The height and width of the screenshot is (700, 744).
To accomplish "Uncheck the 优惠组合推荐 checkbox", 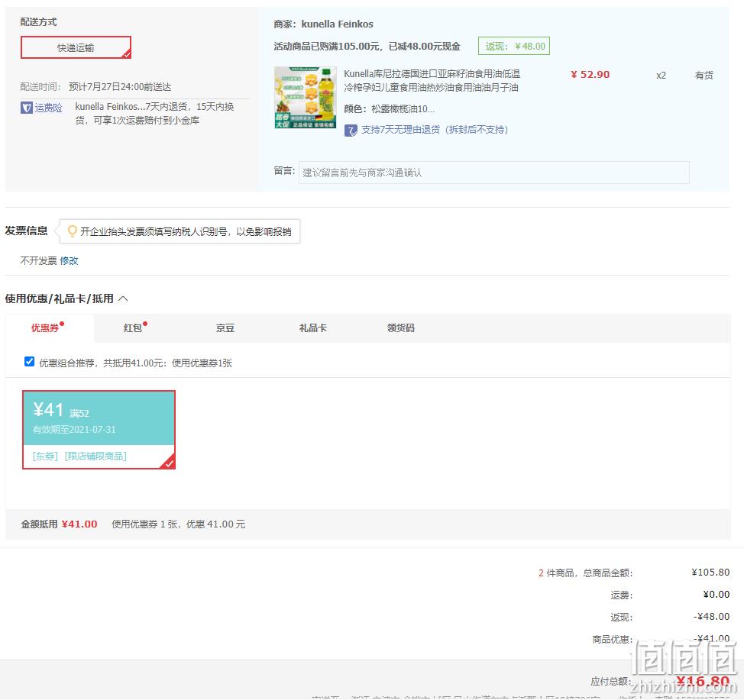I will 30,362.
